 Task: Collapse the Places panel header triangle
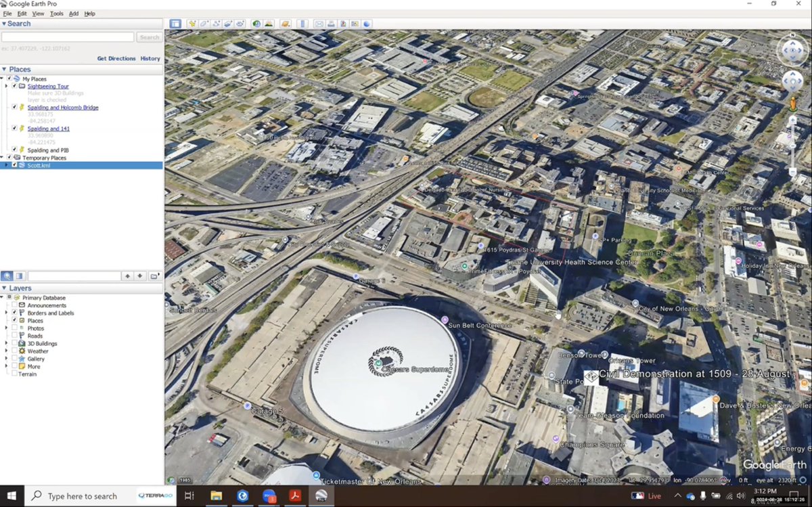click(3, 69)
